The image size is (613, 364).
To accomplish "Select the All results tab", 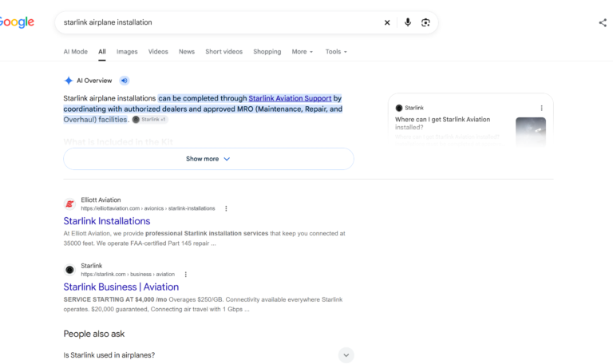I will pyautogui.click(x=102, y=52).
